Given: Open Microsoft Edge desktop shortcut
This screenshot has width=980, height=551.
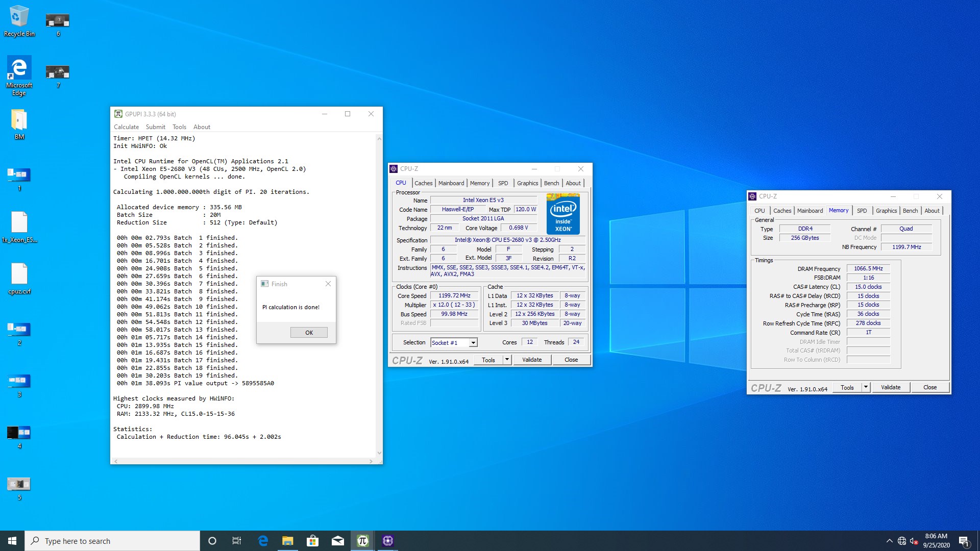Looking at the screenshot, I should (19, 76).
